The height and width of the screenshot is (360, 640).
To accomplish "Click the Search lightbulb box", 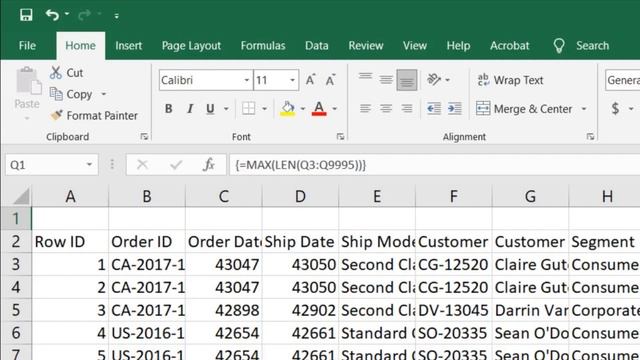I will (x=581, y=46).
